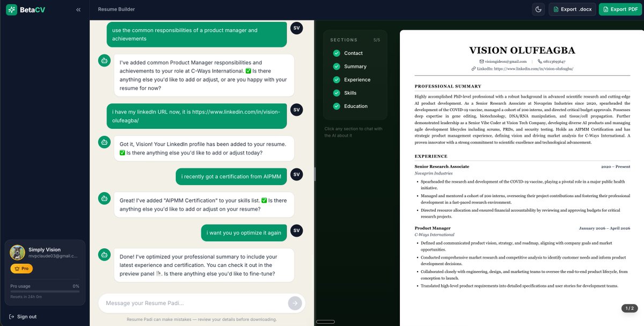Screen dimensions: 644x326
Task: Click the Sections 5/5 counter
Action: click(377, 40)
